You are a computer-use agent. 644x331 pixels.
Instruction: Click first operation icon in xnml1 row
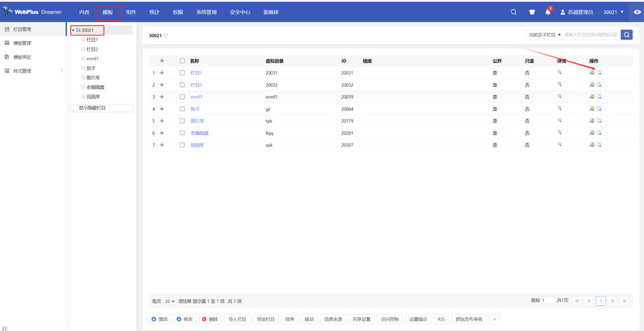tap(592, 97)
